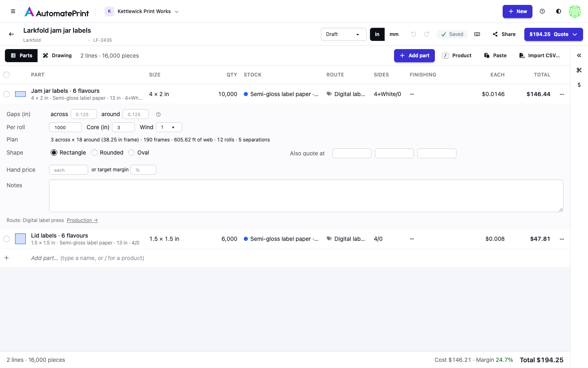This screenshot has height=368, width=588.
Task: Open the Draft status dropdown
Action: (344, 34)
